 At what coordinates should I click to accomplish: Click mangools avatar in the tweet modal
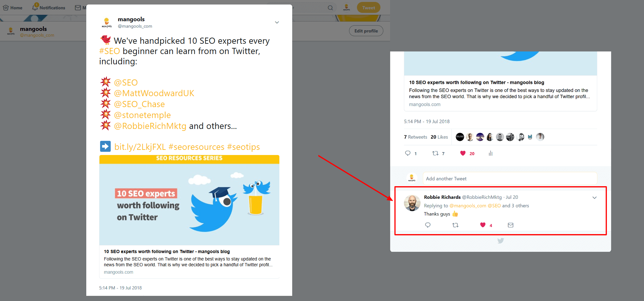coord(107,22)
